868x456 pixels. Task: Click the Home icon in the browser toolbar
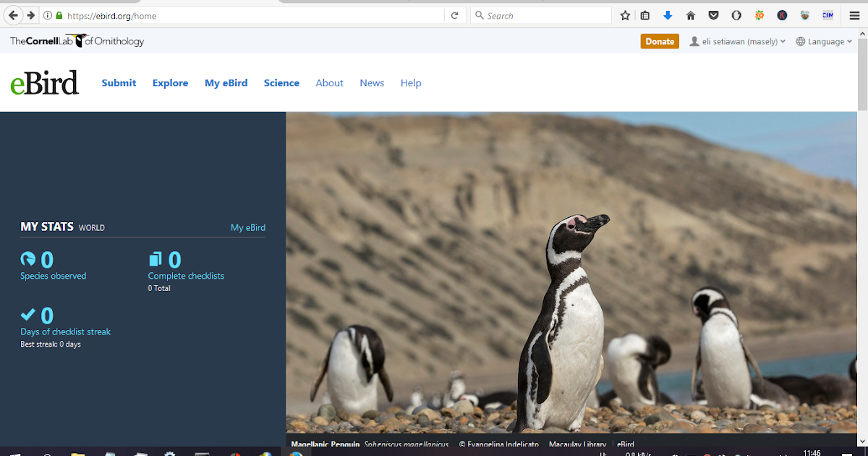pos(689,14)
